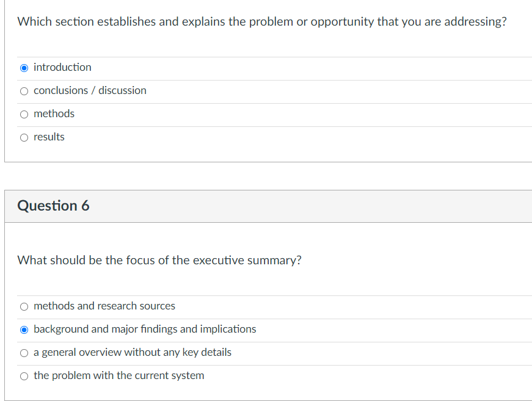
Task: Click the Question 6 header
Action: pos(54,206)
